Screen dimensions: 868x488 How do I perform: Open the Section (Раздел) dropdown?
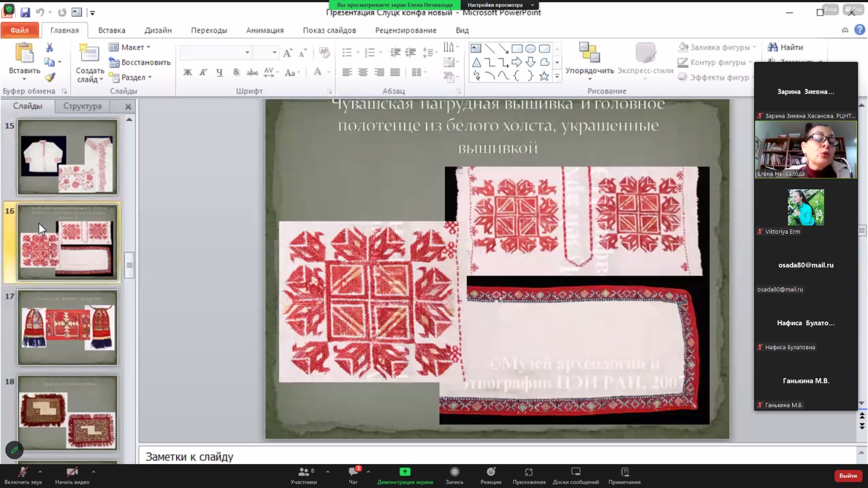coord(131,78)
